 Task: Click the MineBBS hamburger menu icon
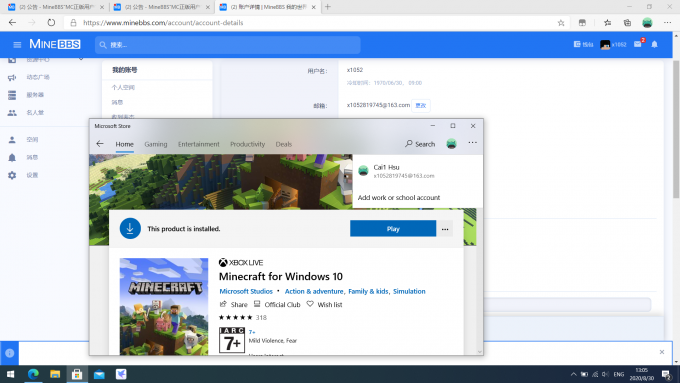tap(17, 45)
